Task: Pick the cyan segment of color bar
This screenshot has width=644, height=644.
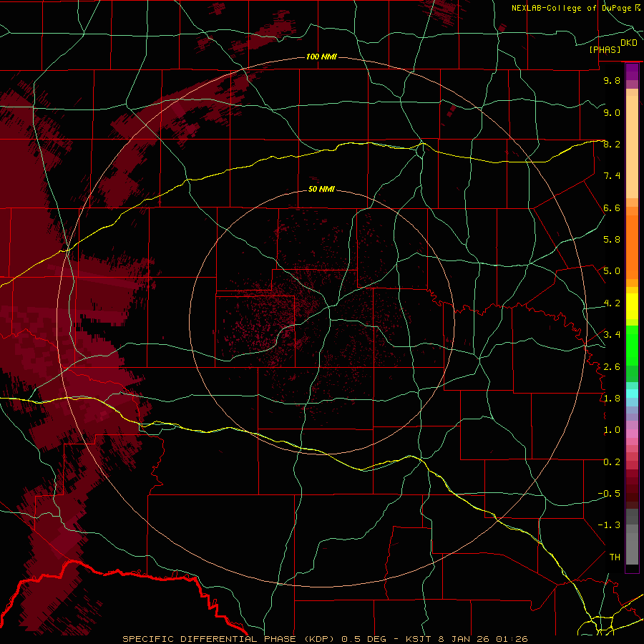Action: 632,394
